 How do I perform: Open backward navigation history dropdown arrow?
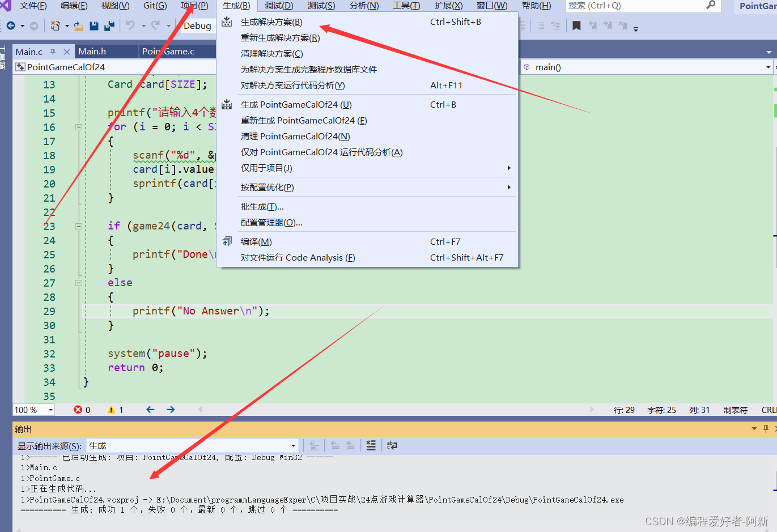tap(22, 26)
